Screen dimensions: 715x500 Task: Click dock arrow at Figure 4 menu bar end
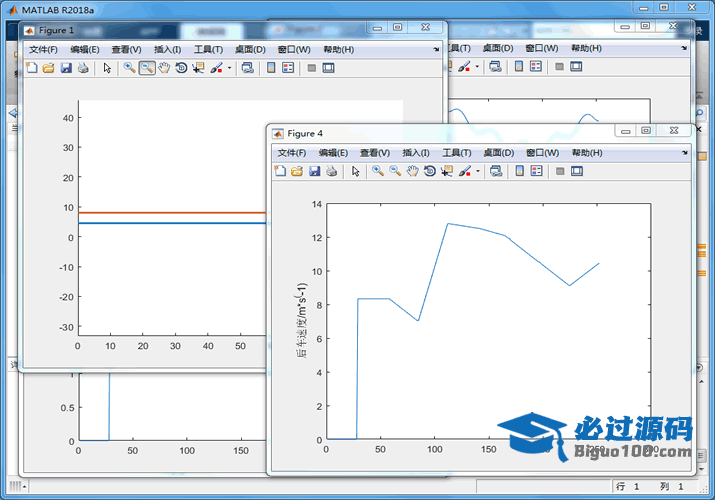pos(685,153)
